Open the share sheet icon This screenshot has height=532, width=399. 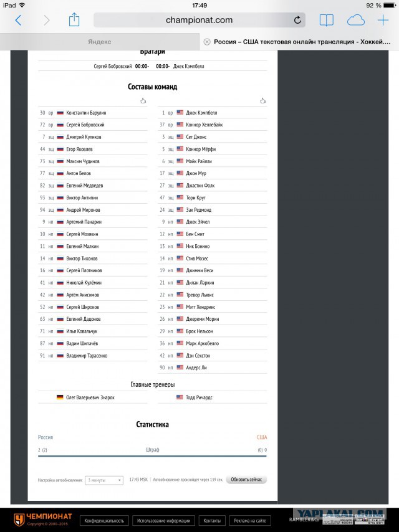[74, 20]
